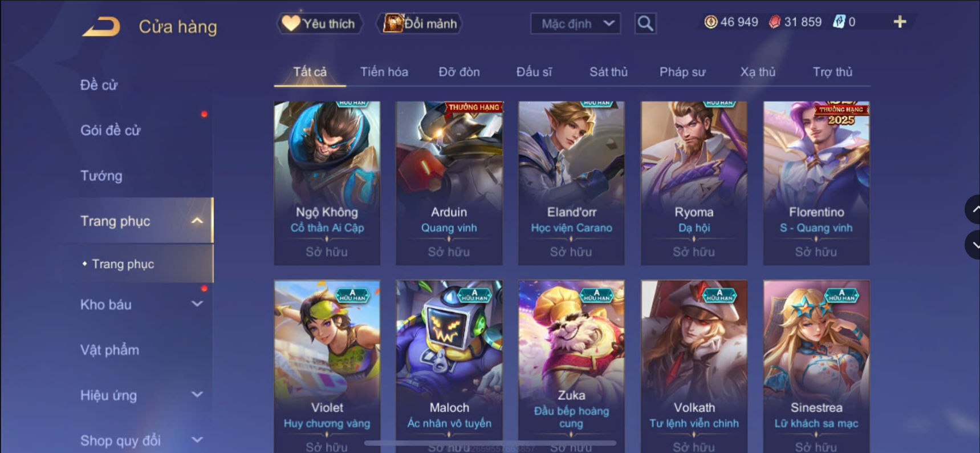Screen dimensions: 980x453
Task: Collapse the Trang phục sidebar section
Action: [x=197, y=221]
